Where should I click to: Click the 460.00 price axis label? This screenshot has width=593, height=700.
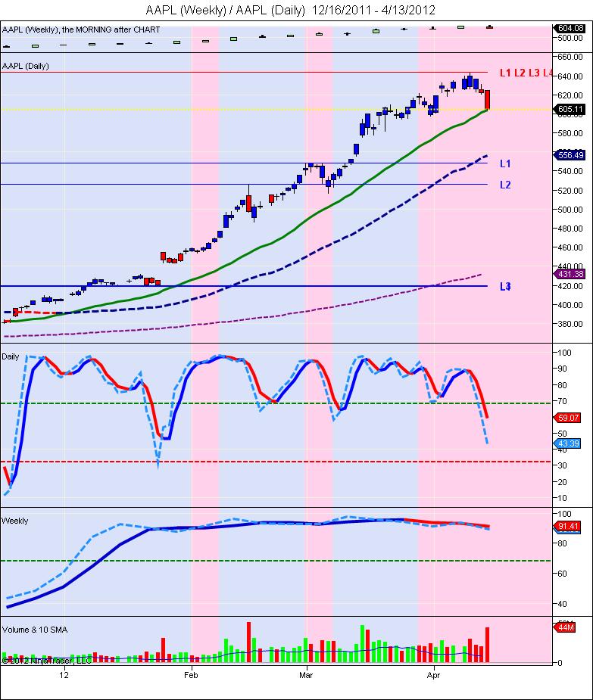coord(570,247)
